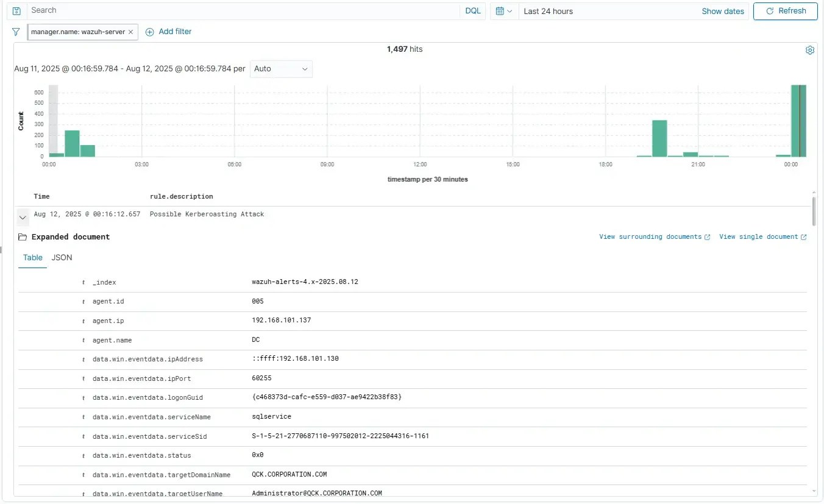Open the Auto interval dropdown
The width and height of the screenshot is (824, 504).
(281, 69)
